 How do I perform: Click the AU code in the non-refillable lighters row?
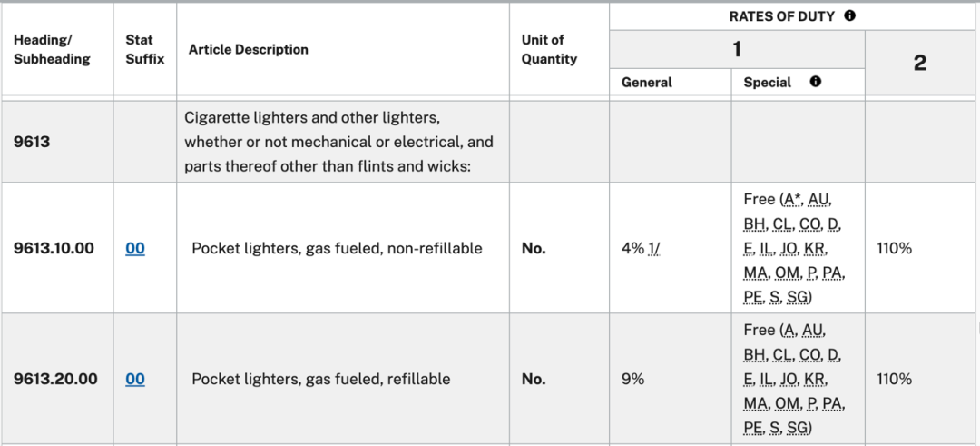point(819,200)
